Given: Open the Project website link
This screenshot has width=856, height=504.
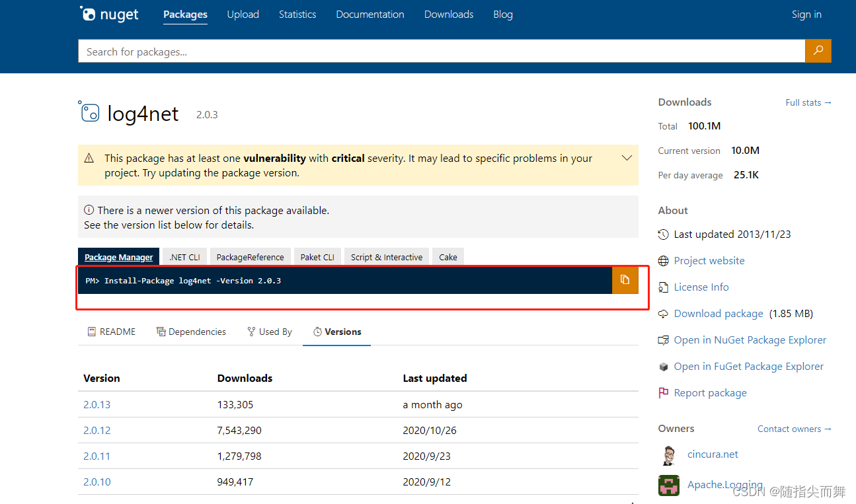Looking at the screenshot, I should [x=709, y=261].
